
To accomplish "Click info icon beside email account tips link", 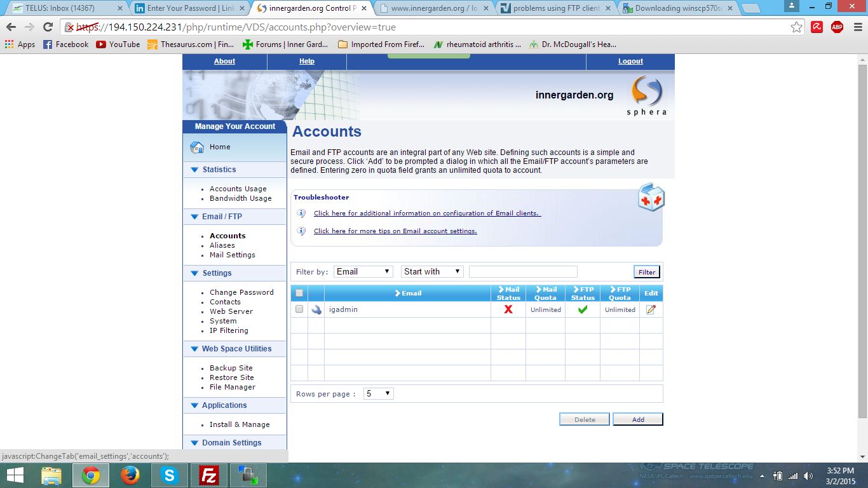I will pyautogui.click(x=301, y=231).
